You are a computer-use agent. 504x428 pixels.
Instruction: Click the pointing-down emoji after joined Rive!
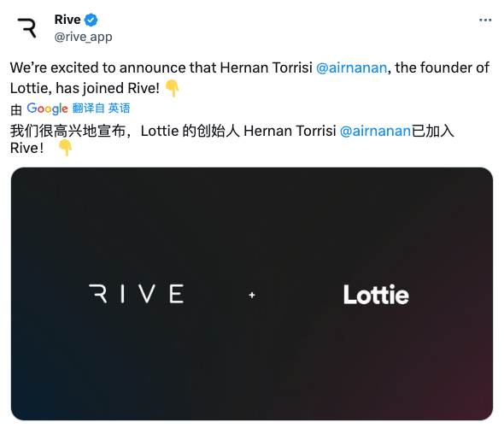(x=172, y=88)
